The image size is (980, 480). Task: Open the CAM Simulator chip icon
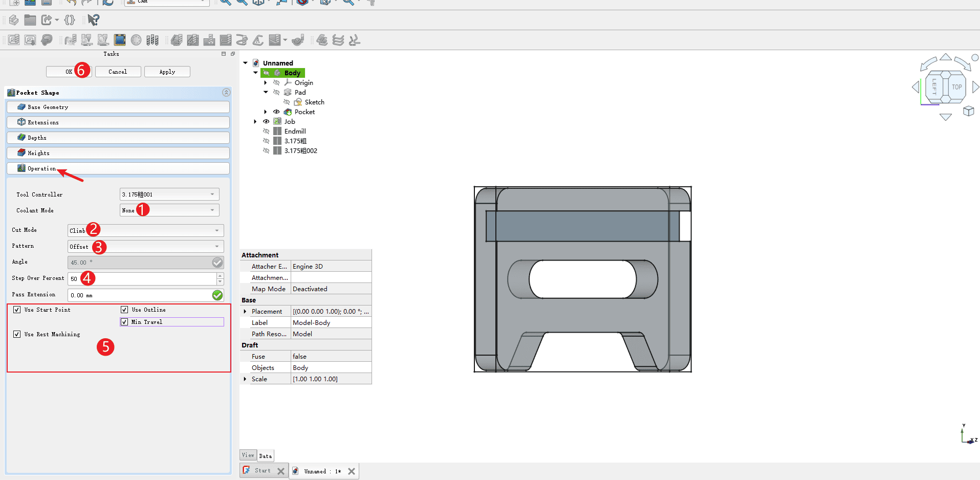[120, 40]
